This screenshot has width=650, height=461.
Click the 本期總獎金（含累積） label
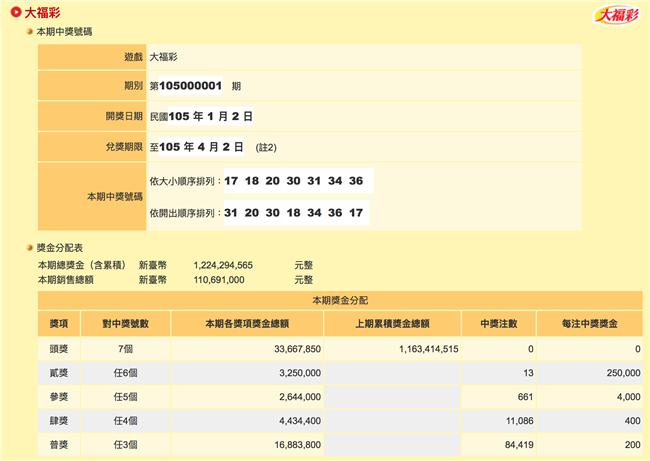click(82, 265)
